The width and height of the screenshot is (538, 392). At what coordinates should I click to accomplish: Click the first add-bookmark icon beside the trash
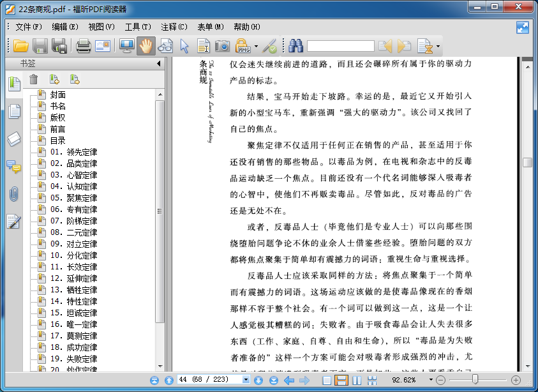click(x=54, y=79)
